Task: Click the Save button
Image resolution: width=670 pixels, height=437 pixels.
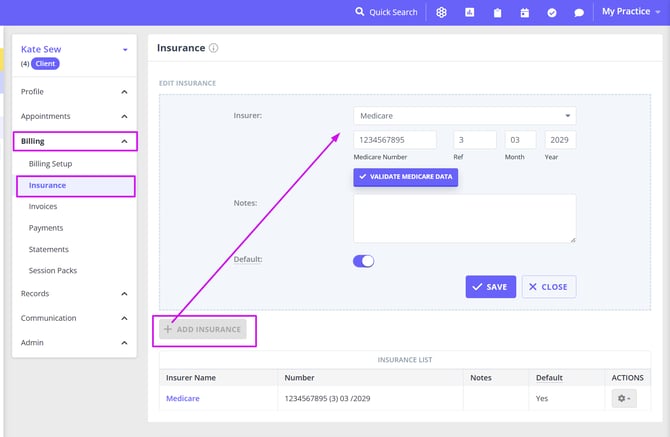Action: point(490,287)
